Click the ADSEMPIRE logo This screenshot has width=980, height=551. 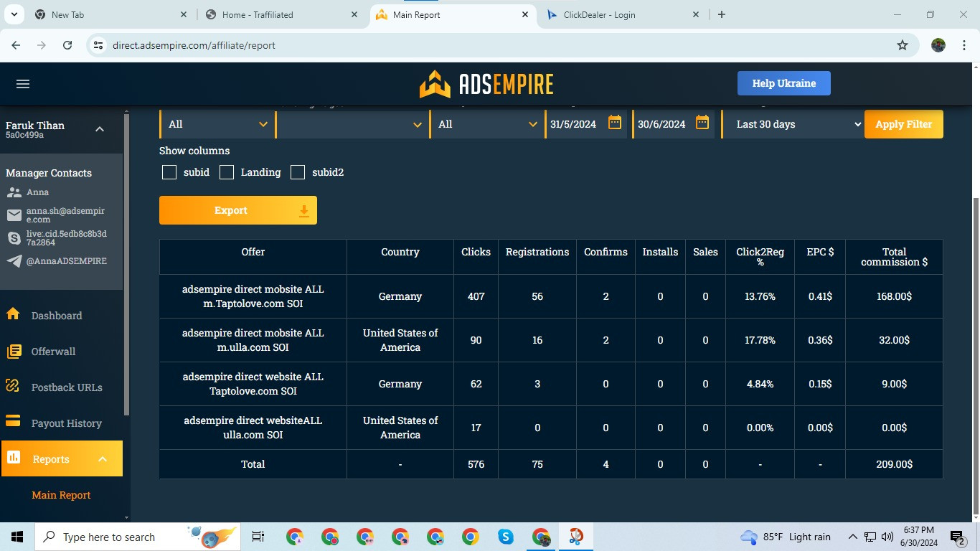(486, 84)
